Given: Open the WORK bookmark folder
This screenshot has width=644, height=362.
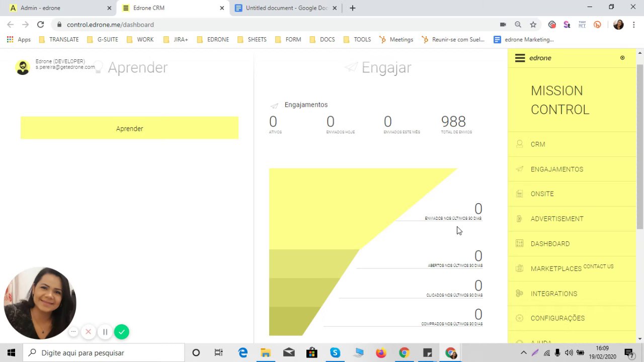Looking at the screenshot, I should 140,39.
